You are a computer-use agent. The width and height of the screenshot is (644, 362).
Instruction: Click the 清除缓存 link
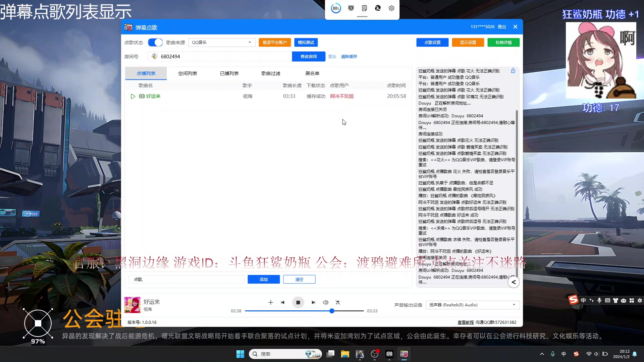pyautogui.click(x=349, y=57)
